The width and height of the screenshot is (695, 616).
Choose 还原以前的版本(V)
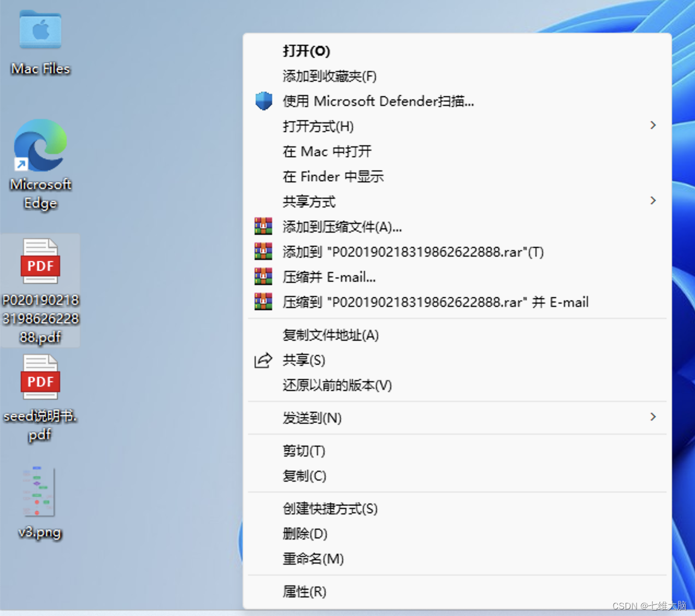(457, 385)
